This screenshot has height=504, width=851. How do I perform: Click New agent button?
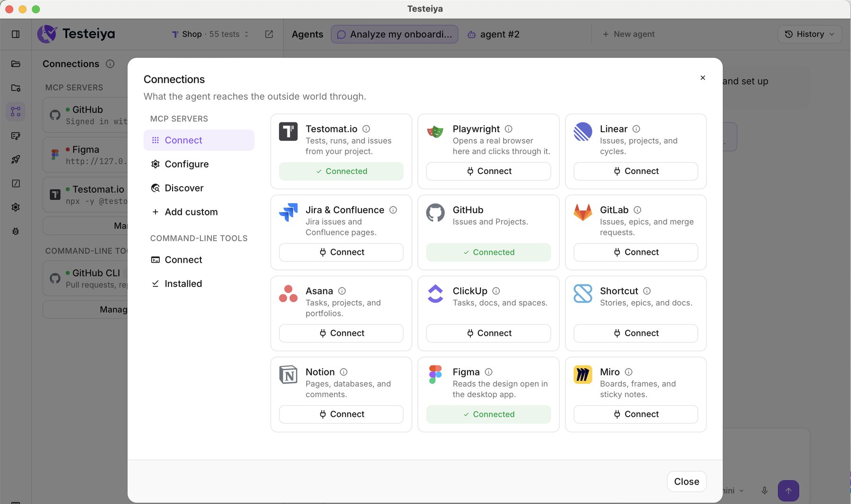pos(628,34)
